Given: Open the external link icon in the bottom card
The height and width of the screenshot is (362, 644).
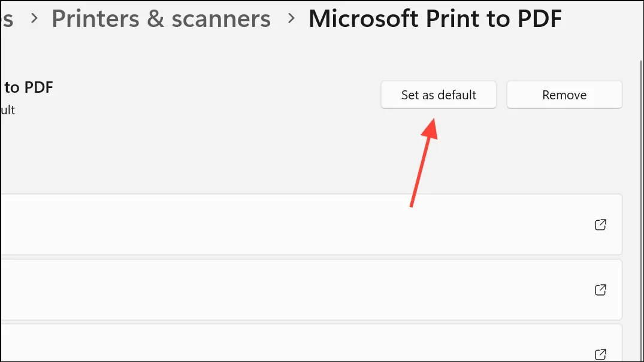Looking at the screenshot, I should [600, 354].
